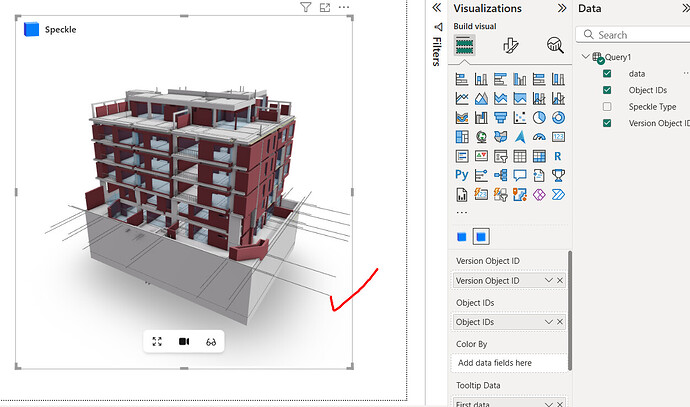Choose the Line chart visual

[462, 98]
